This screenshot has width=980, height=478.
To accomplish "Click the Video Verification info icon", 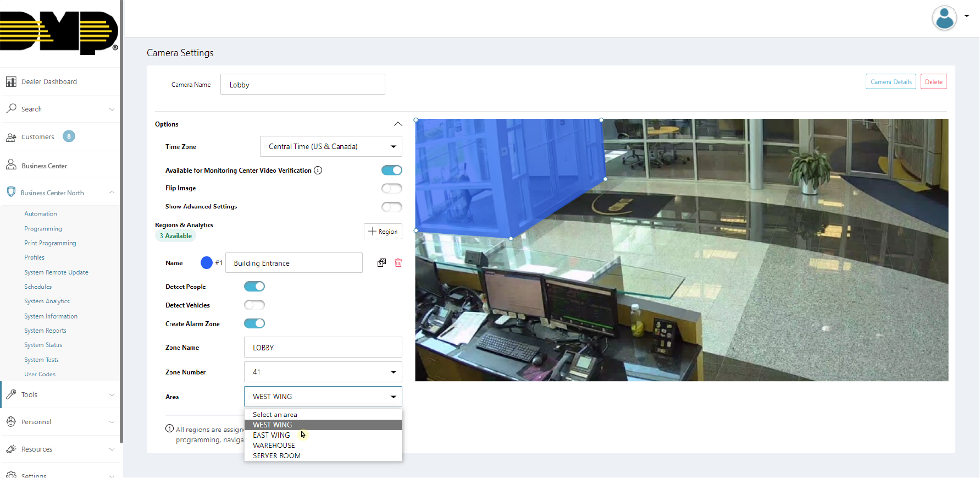I will 318,171.
